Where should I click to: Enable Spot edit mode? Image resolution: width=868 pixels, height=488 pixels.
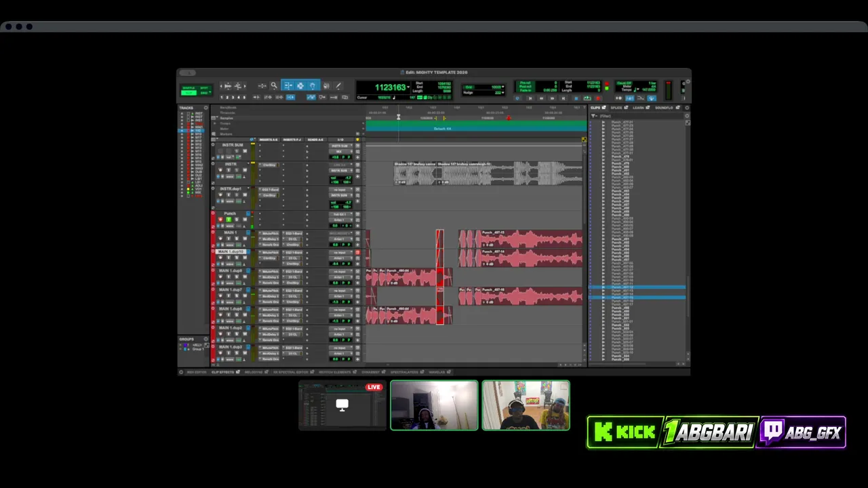(203, 87)
